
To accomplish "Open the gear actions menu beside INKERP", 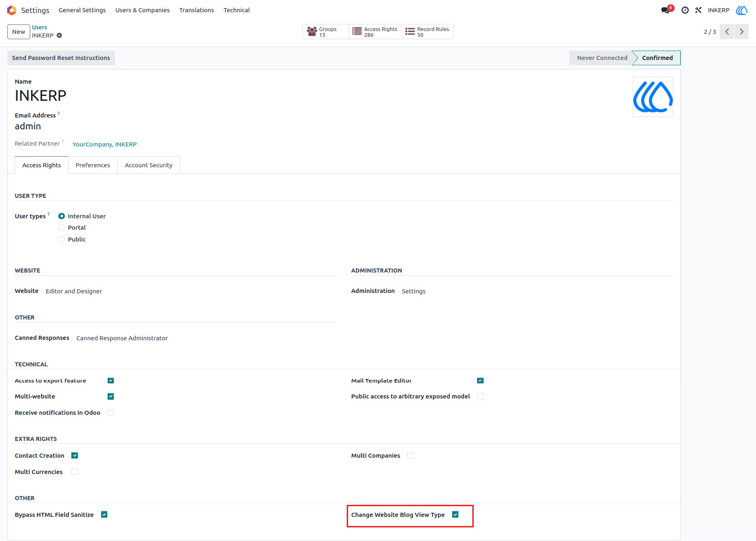I will coord(60,35).
